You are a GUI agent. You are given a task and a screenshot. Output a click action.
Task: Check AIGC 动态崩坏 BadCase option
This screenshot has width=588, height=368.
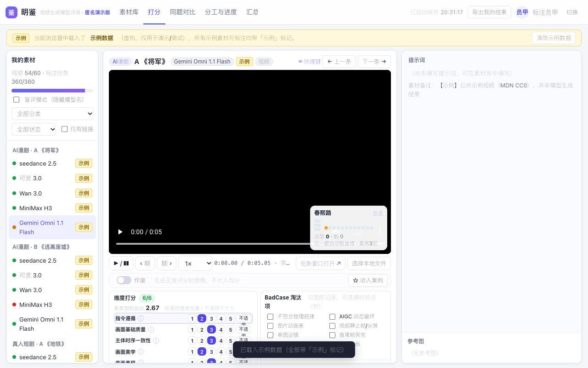point(332,316)
